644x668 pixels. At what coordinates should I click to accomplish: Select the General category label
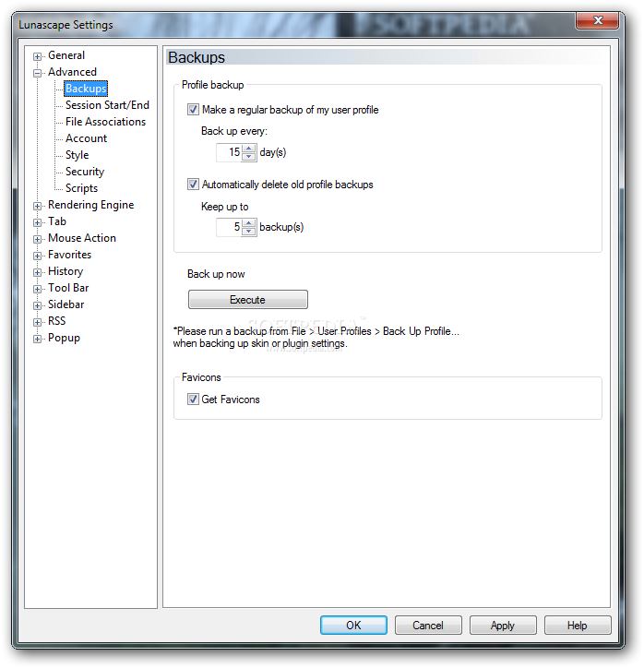[x=66, y=55]
